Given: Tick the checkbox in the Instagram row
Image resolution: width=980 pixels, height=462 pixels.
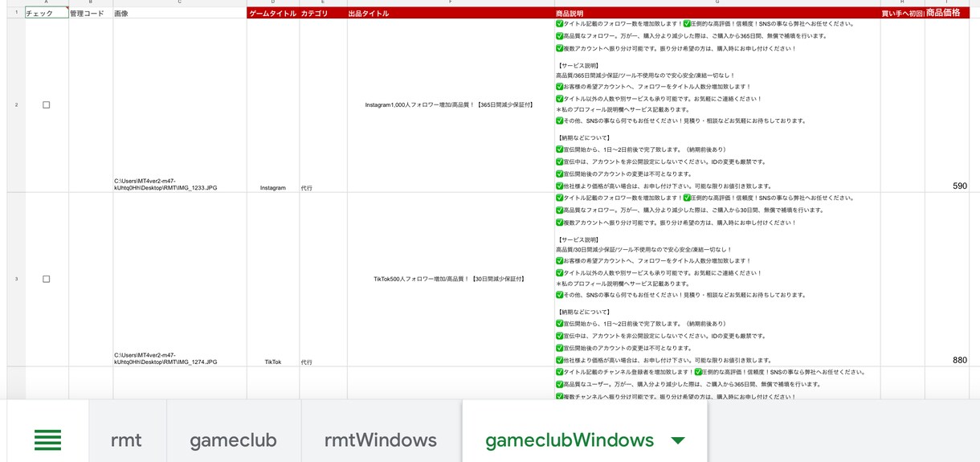Looking at the screenshot, I should (x=46, y=105).
